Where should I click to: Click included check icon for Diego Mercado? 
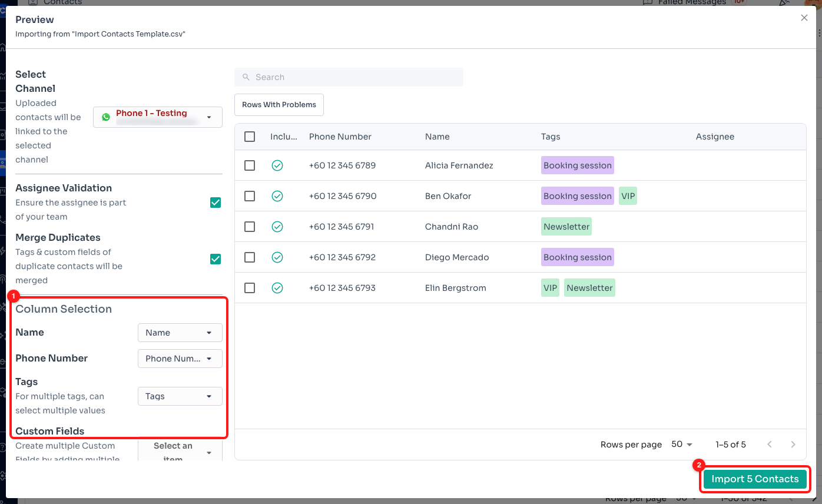pyautogui.click(x=277, y=257)
